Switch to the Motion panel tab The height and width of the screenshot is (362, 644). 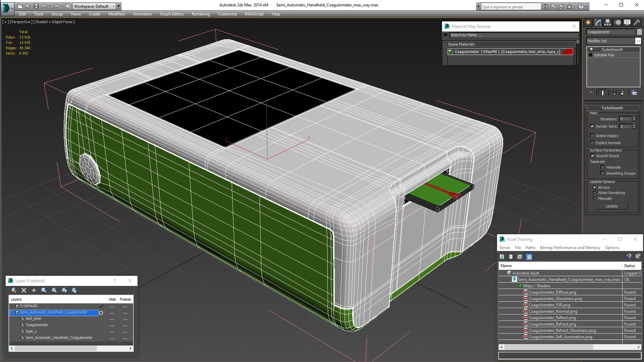pos(618,22)
